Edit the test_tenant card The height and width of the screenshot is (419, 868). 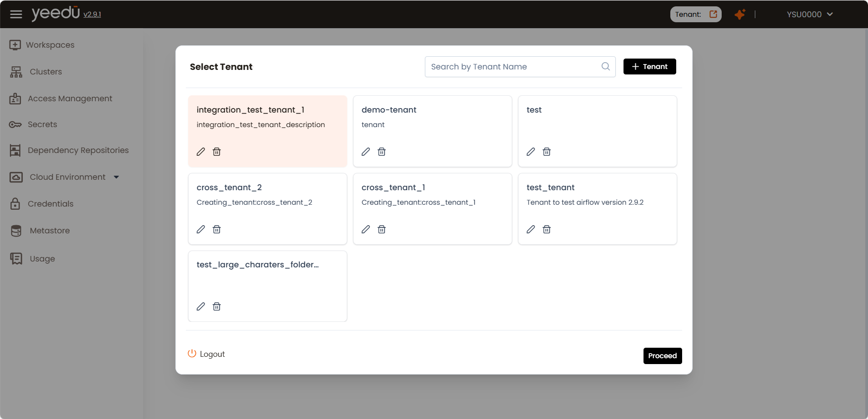pos(531,229)
